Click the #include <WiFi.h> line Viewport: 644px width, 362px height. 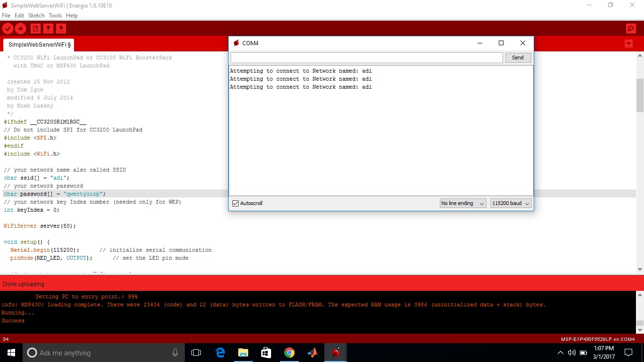point(32,154)
